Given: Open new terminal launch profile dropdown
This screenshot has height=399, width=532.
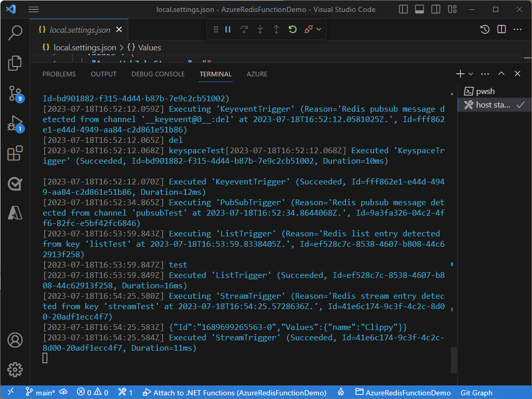Looking at the screenshot, I should (471, 74).
